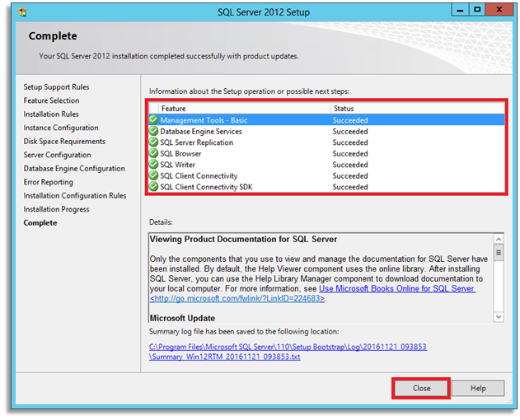Click the success icon beside SQL Client Connectivity SDK
Screen dimensions: 520x420
tap(153, 187)
